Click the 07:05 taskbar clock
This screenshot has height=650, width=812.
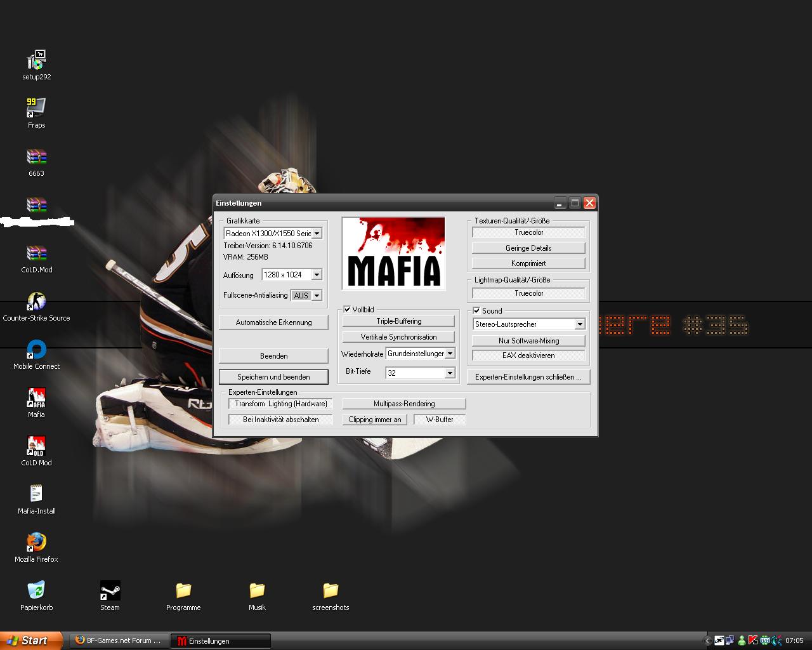[x=794, y=641]
